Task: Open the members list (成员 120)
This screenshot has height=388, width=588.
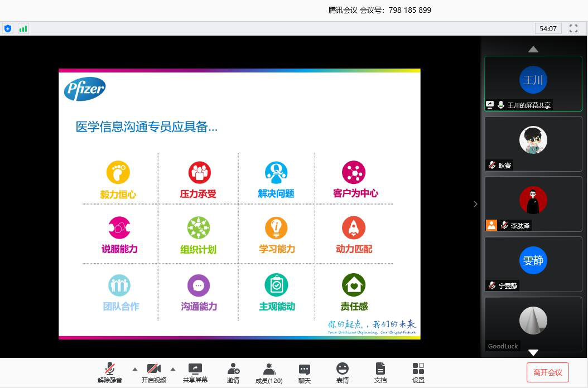Action: coord(269,372)
